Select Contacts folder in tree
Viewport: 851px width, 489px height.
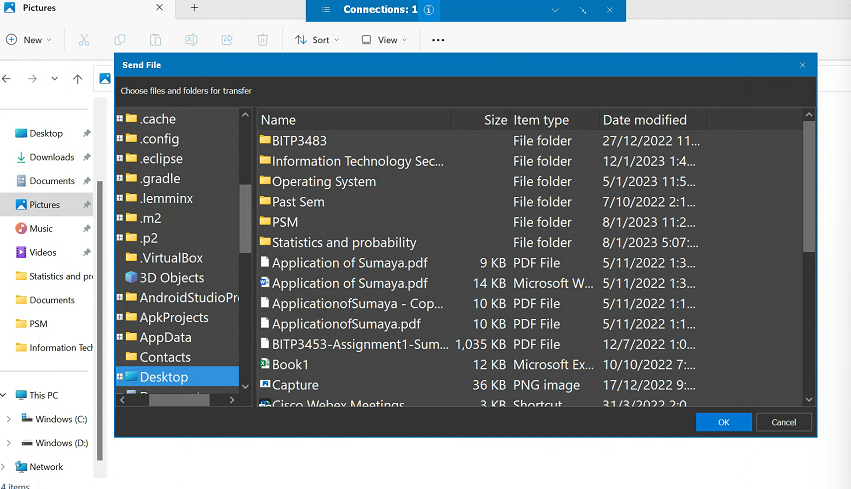click(165, 357)
